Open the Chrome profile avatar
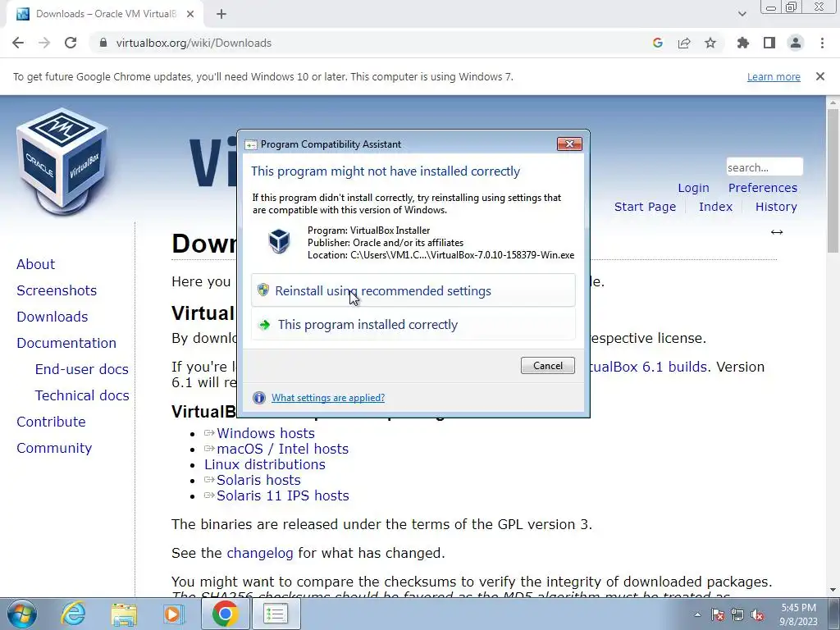 pos(796,43)
